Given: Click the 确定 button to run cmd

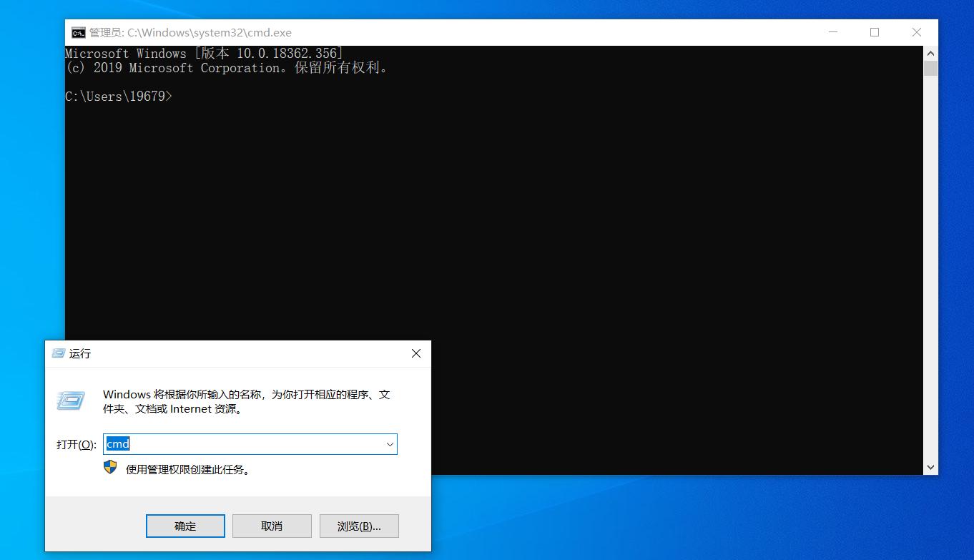Looking at the screenshot, I should pos(185,526).
